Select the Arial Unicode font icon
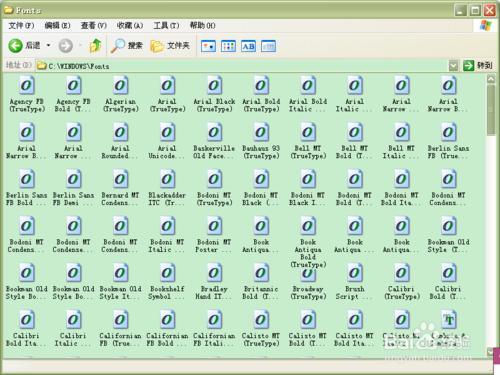Viewport: 500px width, 375px height. click(x=167, y=141)
